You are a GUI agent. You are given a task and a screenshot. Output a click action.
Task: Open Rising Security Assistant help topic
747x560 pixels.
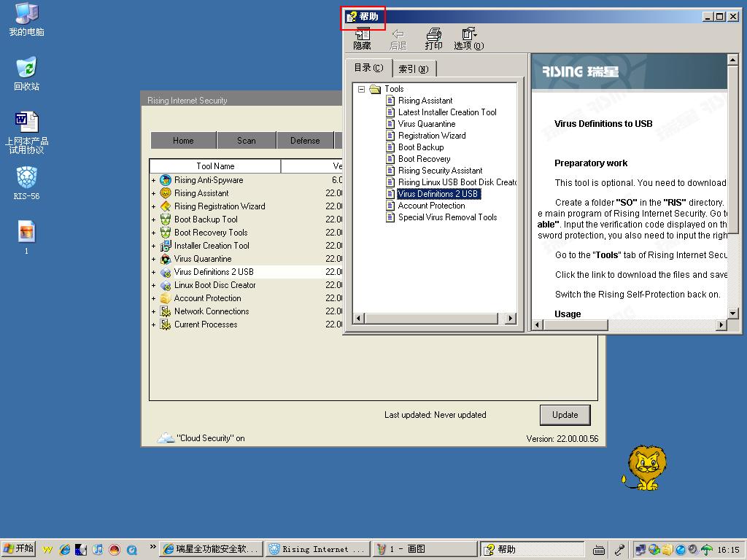(x=440, y=171)
